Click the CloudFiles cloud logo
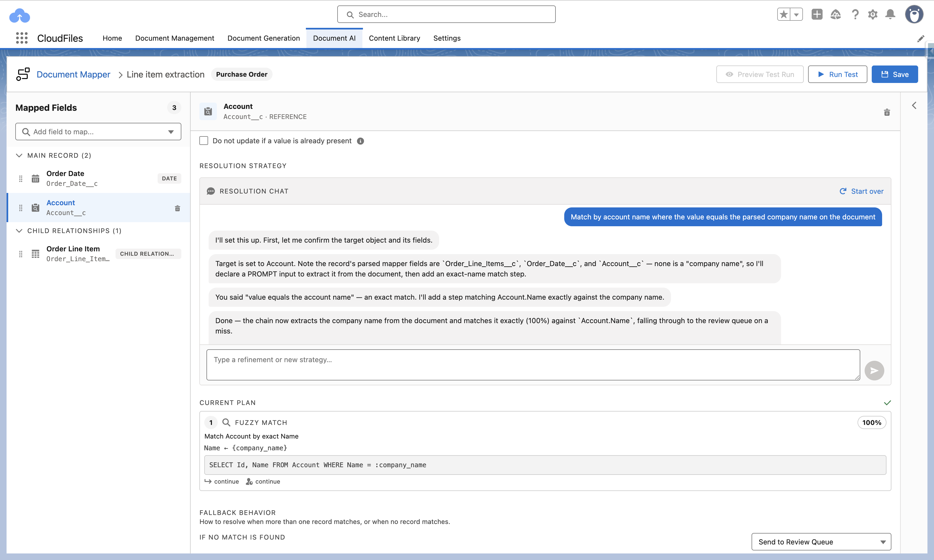The height and width of the screenshot is (560, 934). click(19, 16)
